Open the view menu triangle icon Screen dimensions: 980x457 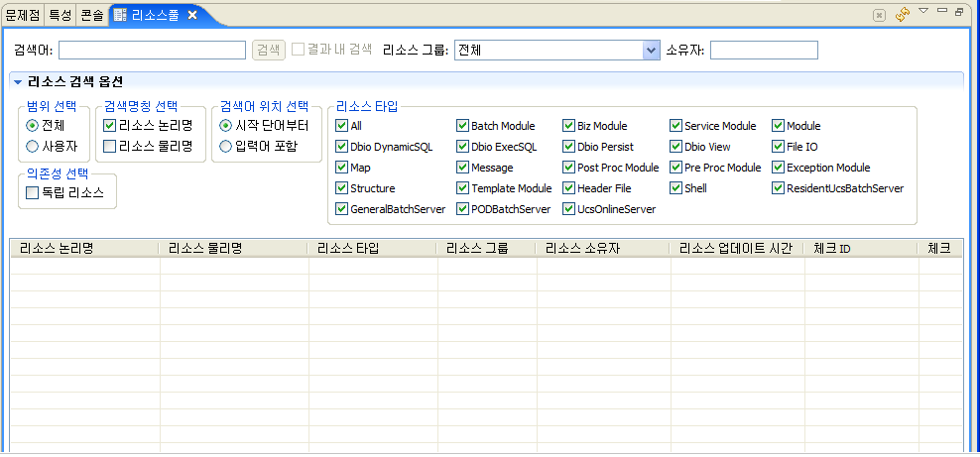[x=923, y=11]
